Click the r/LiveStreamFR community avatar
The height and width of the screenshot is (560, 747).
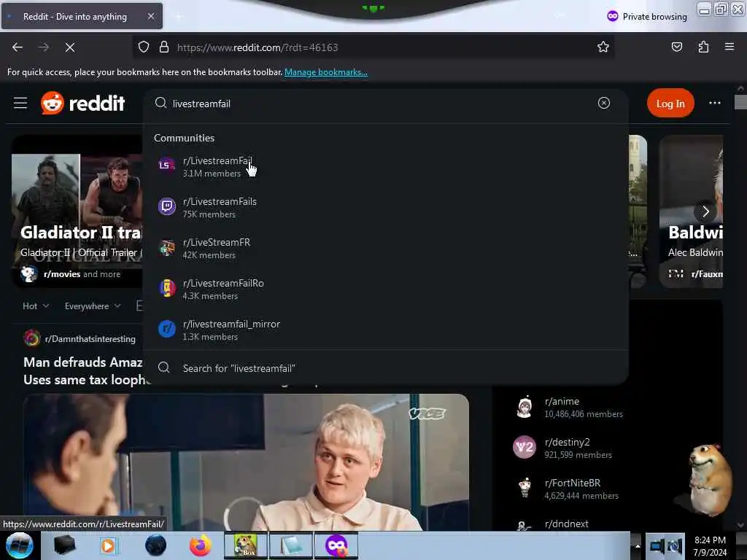[x=167, y=247]
